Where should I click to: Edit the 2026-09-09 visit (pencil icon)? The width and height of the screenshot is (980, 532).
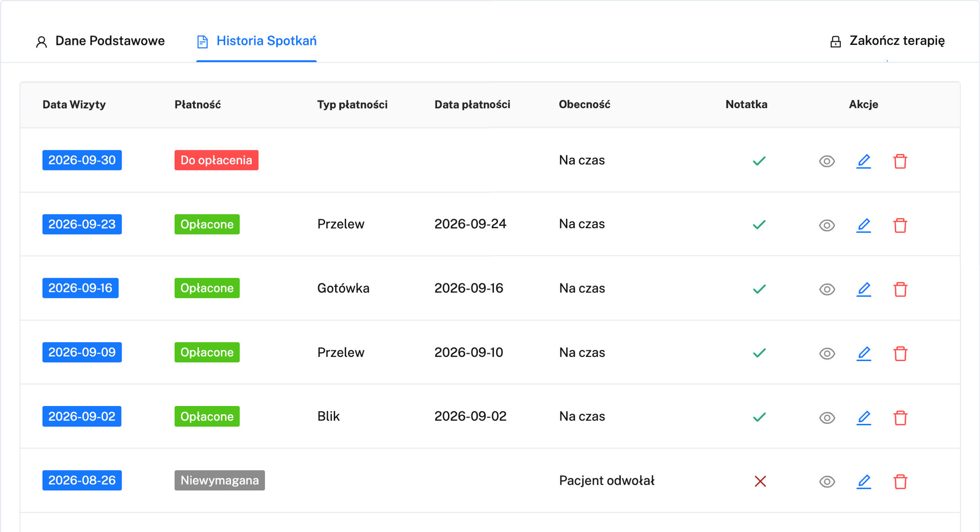[864, 354]
